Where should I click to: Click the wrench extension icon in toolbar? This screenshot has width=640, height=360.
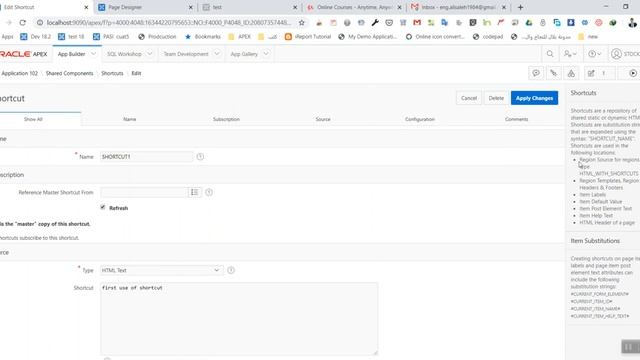click(x=375, y=22)
